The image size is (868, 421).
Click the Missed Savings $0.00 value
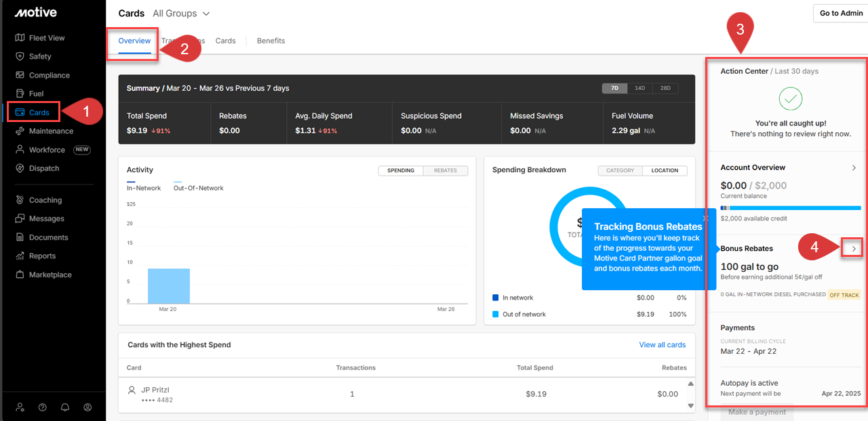point(521,130)
